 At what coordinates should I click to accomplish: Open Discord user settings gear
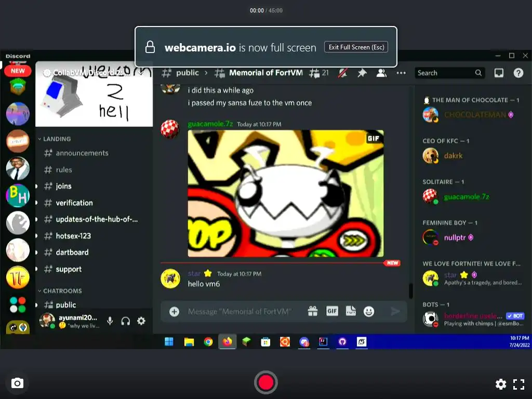[141, 321]
